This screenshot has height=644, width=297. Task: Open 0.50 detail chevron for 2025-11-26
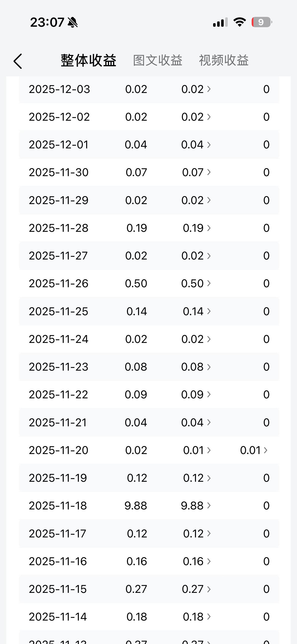click(209, 283)
